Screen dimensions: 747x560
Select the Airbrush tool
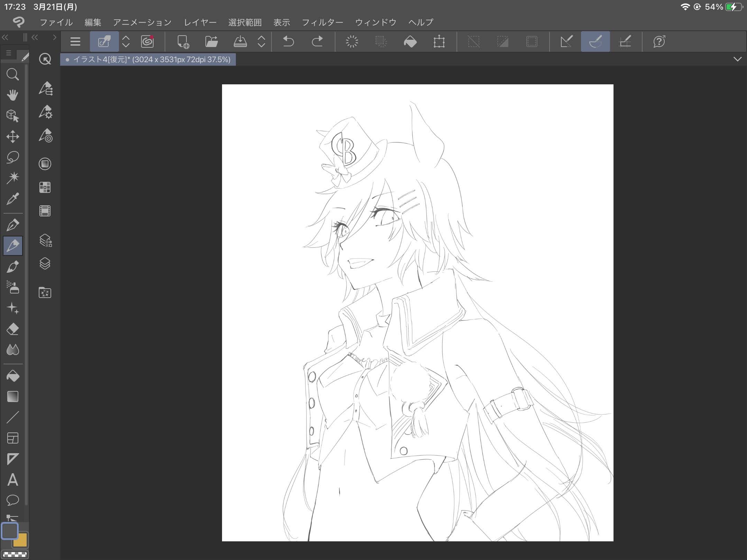click(x=13, y=287)
